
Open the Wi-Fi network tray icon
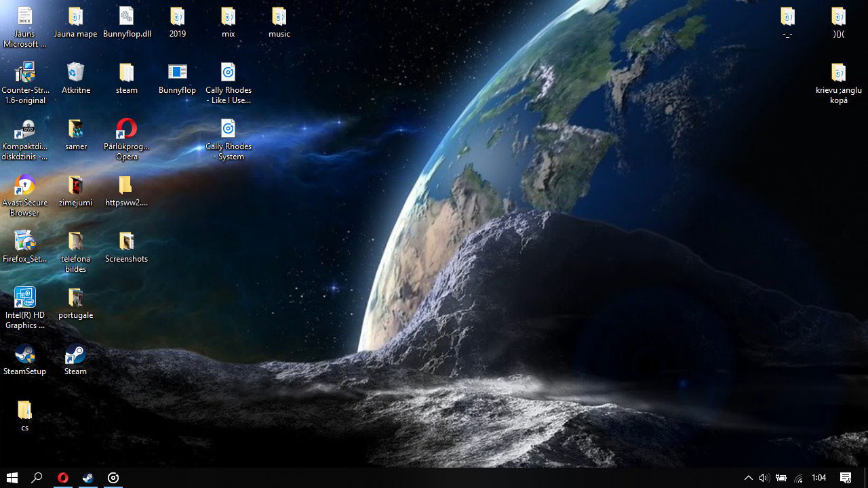[x=798, y=478]
